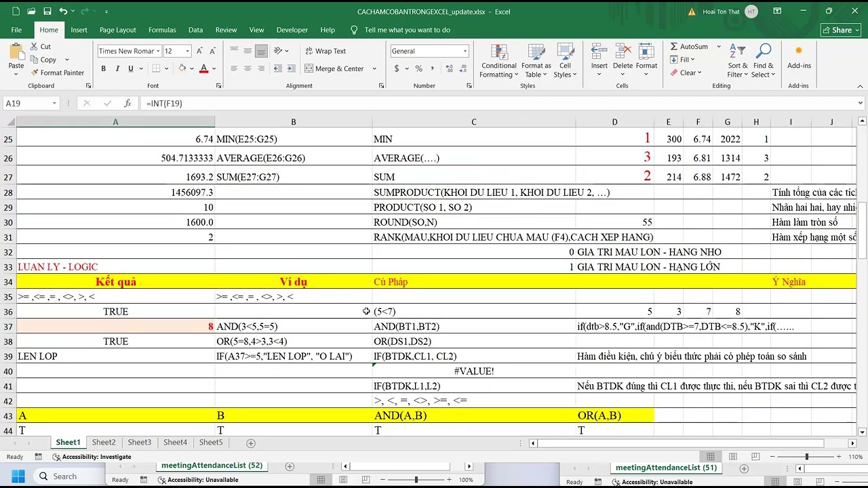
Task: Expand the Borders dropdown arrow
Action: pos(166,68)
